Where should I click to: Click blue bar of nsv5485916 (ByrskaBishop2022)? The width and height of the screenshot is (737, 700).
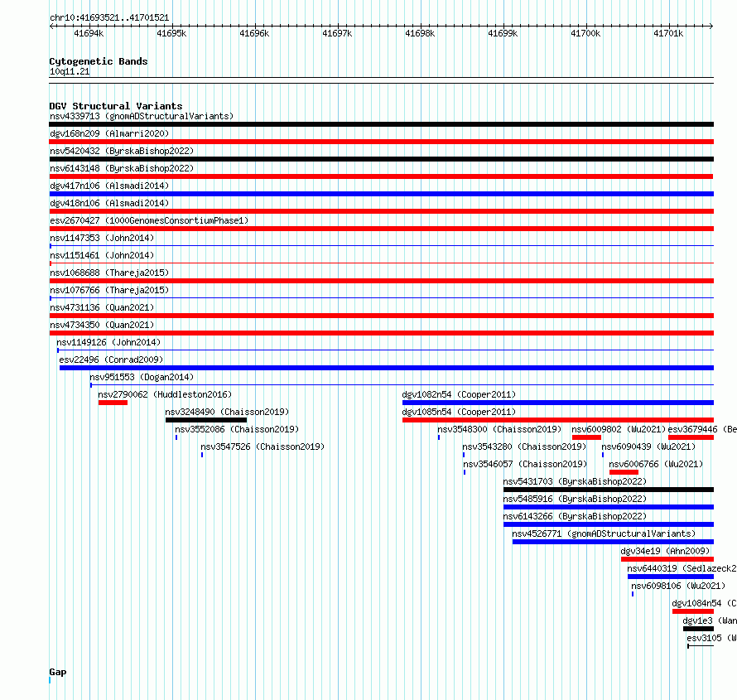(608, 507)
